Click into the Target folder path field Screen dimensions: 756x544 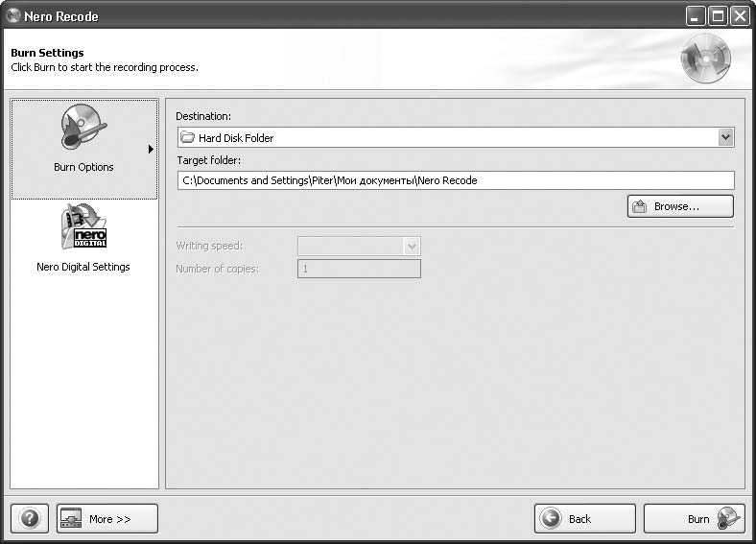point(455,180)
